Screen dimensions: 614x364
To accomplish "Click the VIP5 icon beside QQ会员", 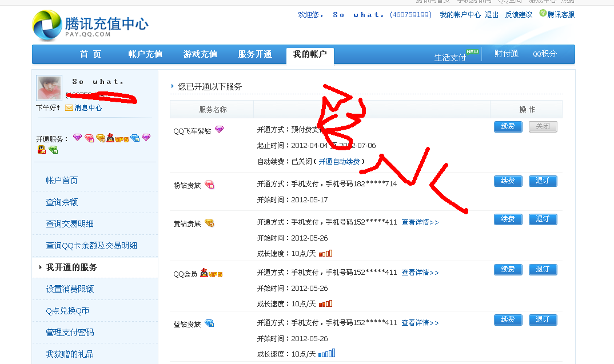I will (x=211, y=273).
